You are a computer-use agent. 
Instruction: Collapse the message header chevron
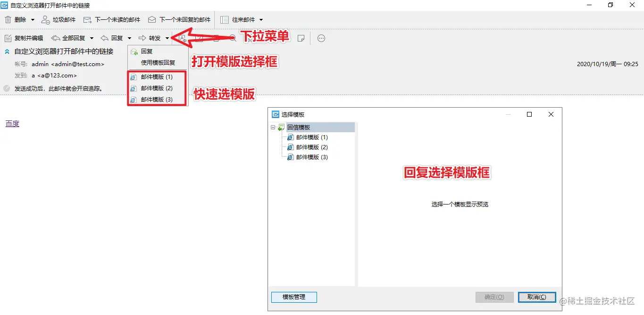[7, 51]
